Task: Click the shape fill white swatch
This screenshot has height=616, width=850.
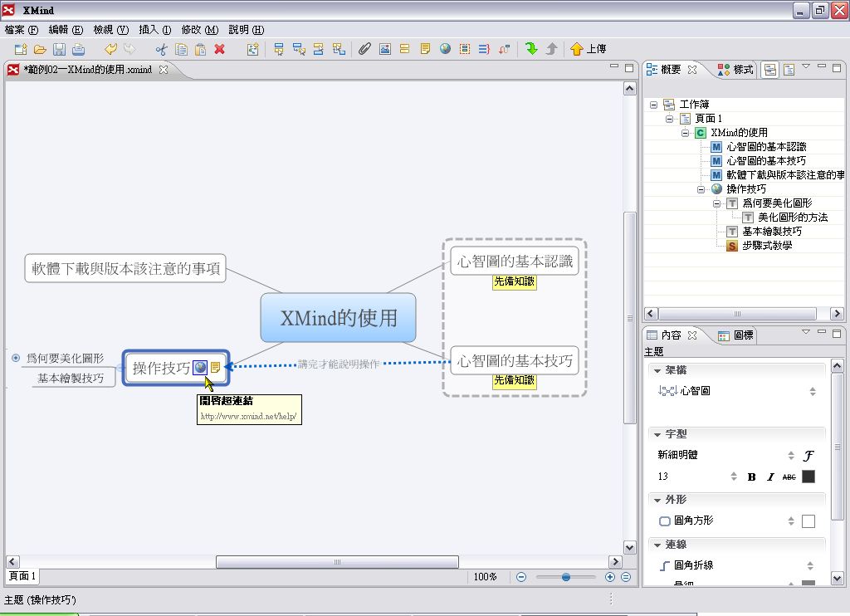Action: click(808, 521)
